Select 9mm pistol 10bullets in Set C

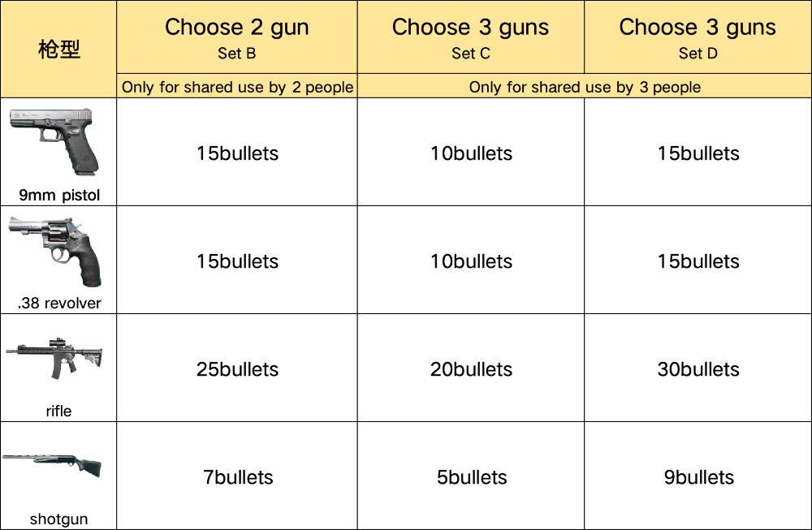point(471,153)
